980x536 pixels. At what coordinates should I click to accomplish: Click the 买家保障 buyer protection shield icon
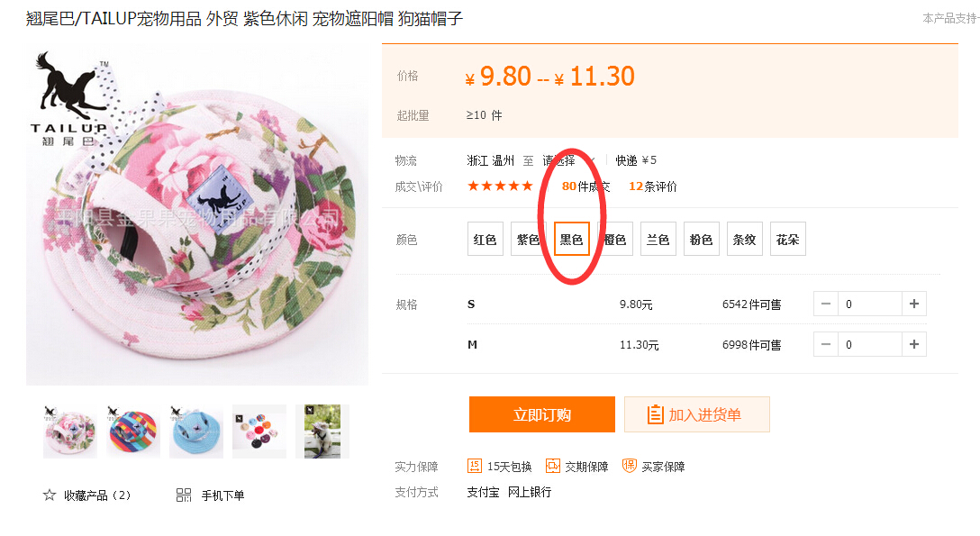630,466
